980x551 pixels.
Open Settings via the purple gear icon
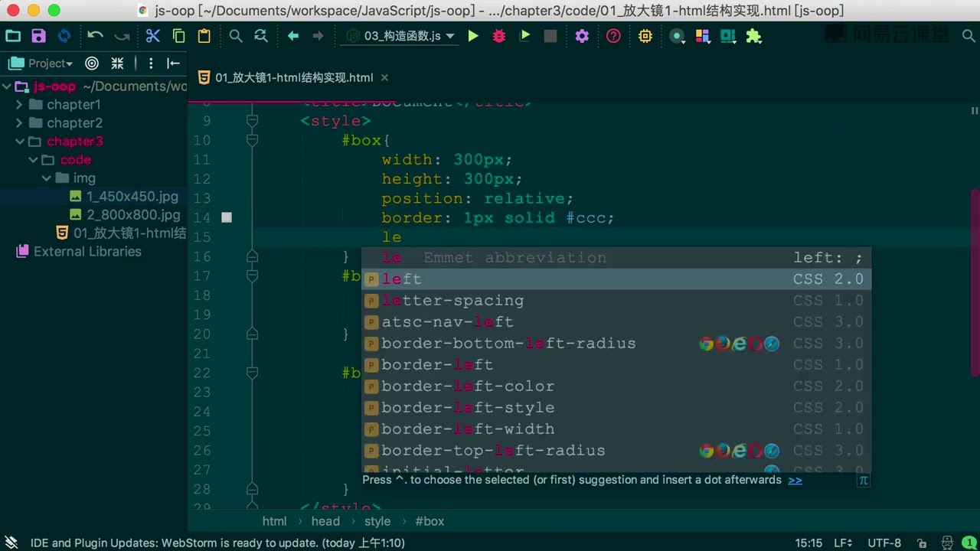click(582, 36)
